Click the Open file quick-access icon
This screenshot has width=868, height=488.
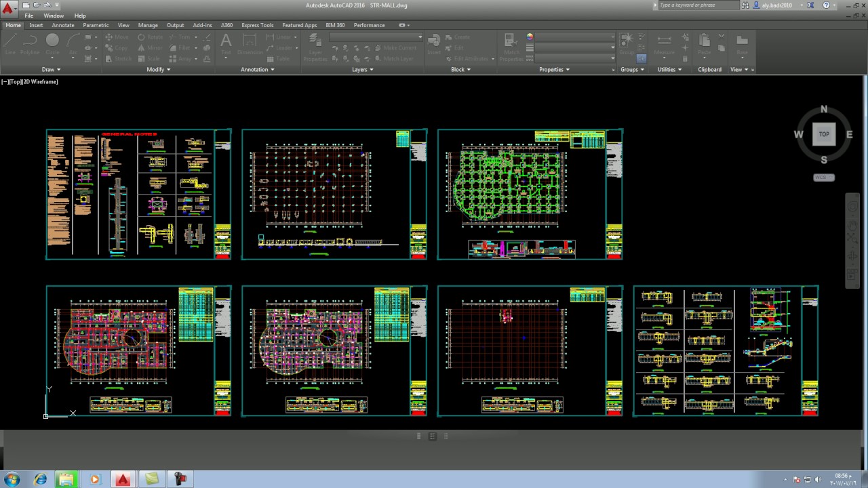pos(36,5)
